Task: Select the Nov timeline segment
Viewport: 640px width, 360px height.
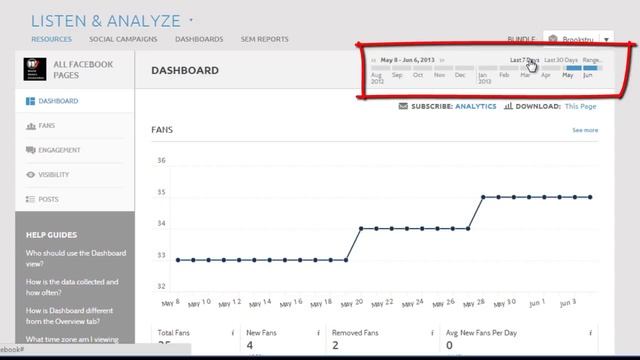Action: click(444, 68)
